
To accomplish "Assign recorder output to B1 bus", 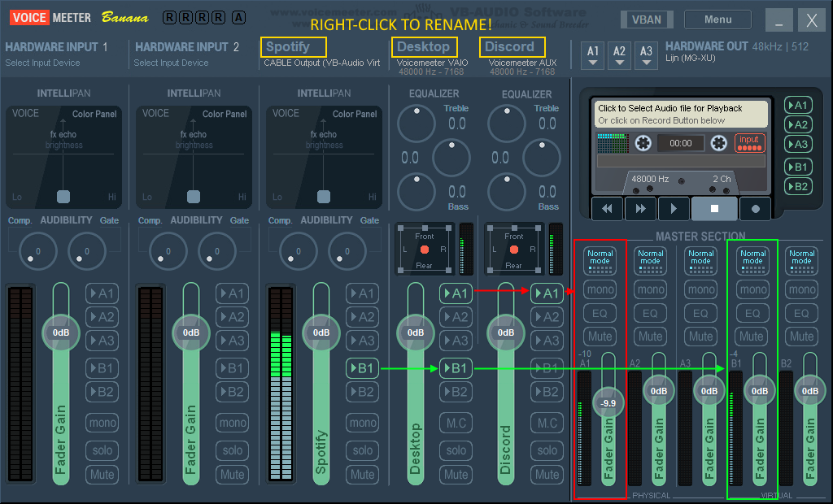I will point(798,167).
